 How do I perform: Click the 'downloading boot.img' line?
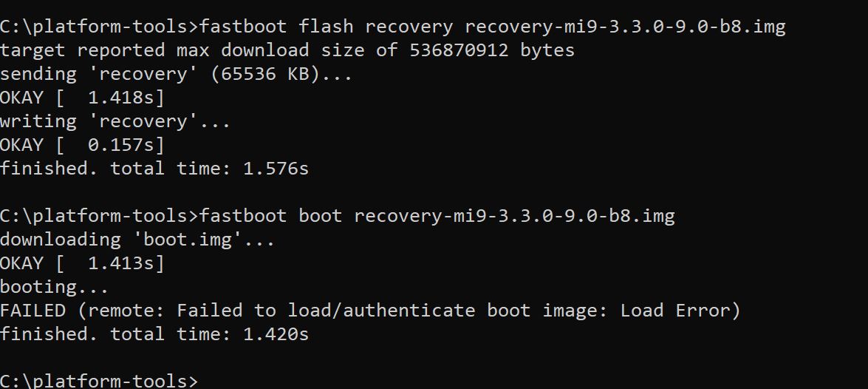(137, 240)
